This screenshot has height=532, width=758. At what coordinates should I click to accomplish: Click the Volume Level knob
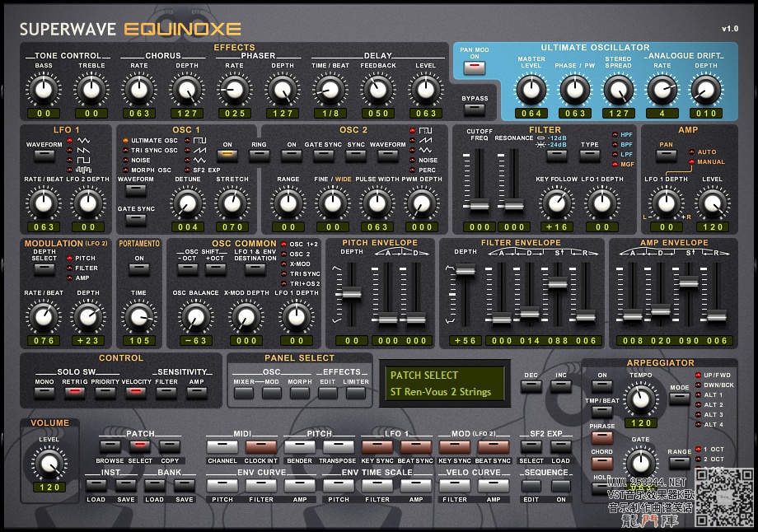tap(49, 464)
